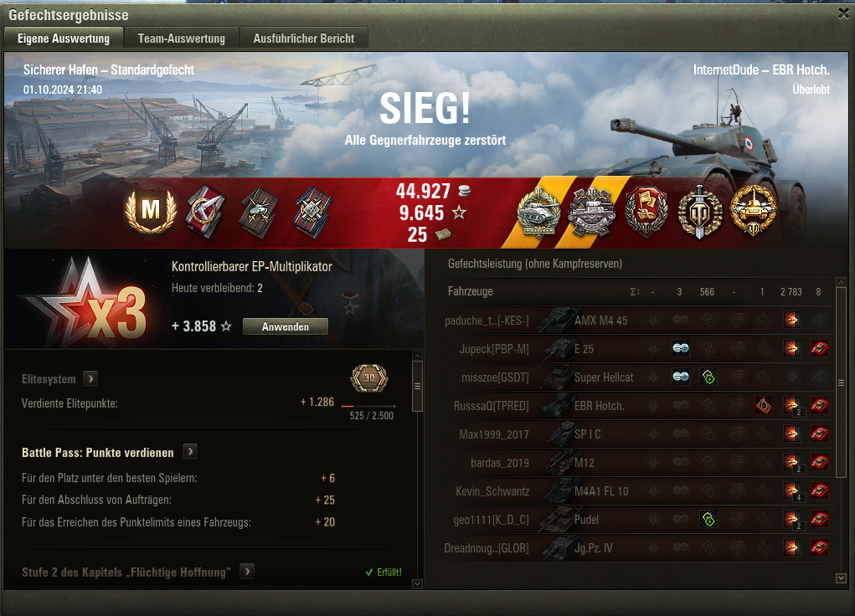Expand Battle Pass: Punkte verdienen arrow
The image size is (855, 616).
pos(190,451)
